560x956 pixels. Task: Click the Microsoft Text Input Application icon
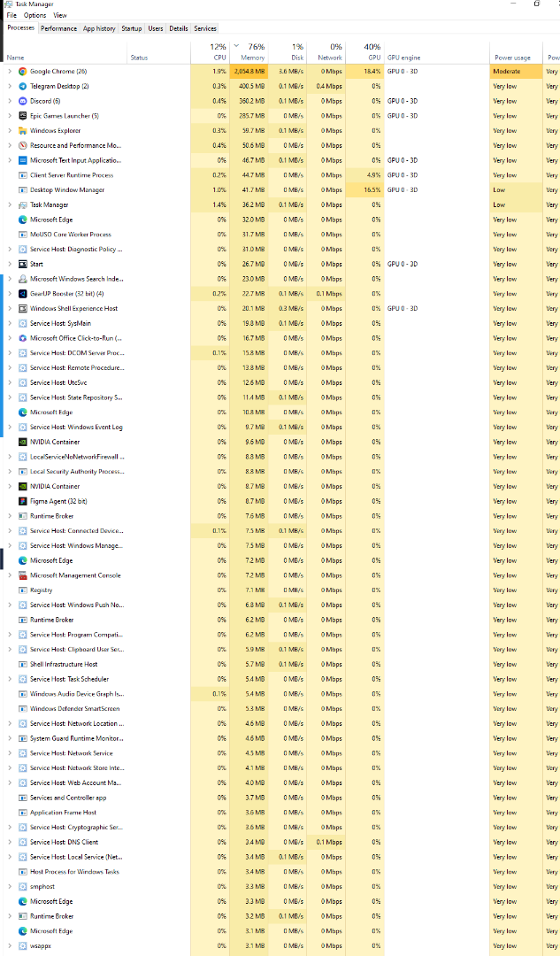pos(22,160)
